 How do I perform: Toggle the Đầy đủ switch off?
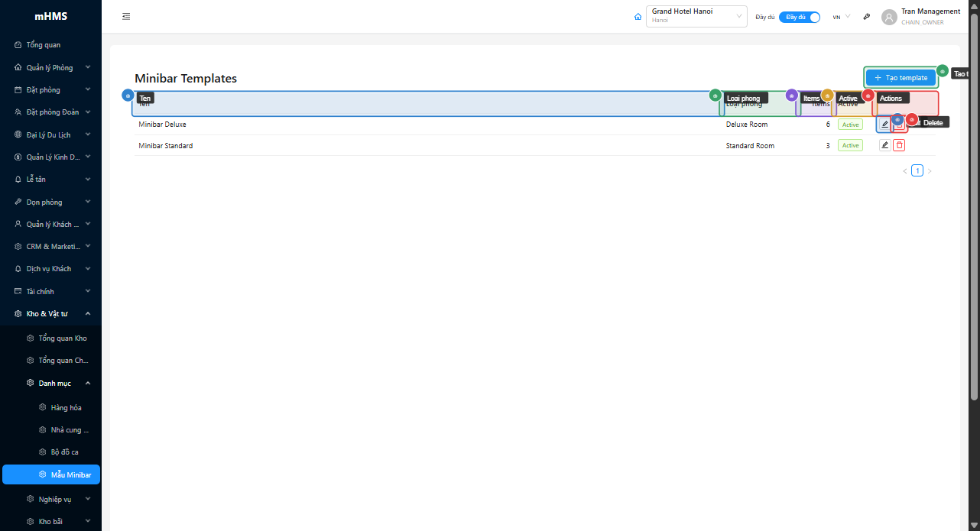point(800,17)
